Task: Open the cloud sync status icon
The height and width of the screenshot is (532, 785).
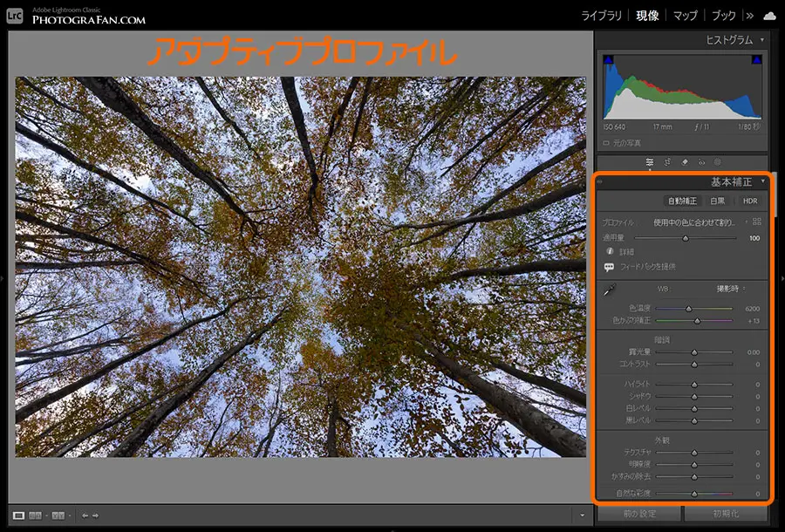Action: [x=769, y=16]
